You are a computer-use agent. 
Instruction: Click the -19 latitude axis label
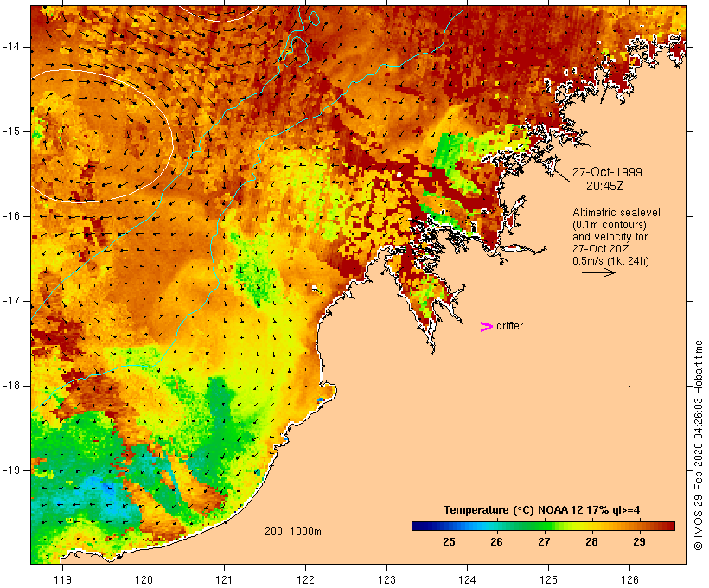click(x=11, y=470)
